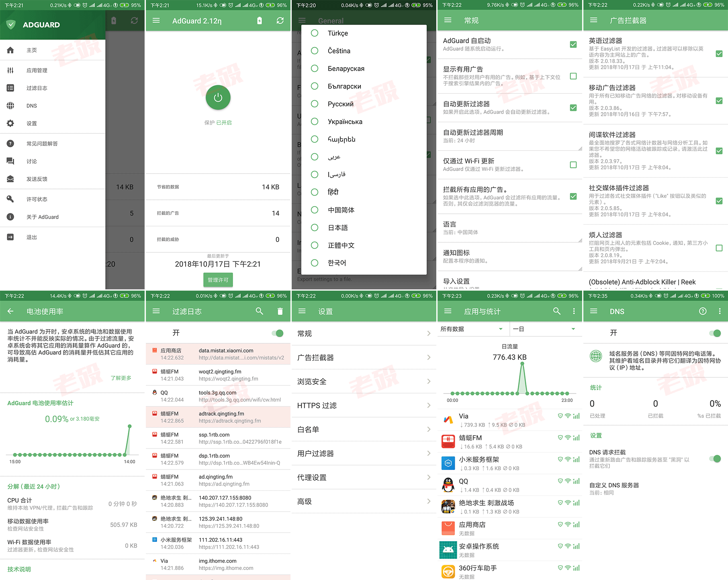Open 所有数据 dropdown
Viewport: 728px width, 580px height.
tap(472, 329)
